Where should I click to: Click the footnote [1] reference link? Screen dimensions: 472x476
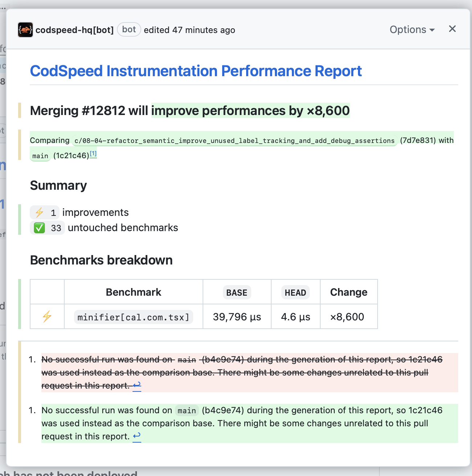pos(93,154)
